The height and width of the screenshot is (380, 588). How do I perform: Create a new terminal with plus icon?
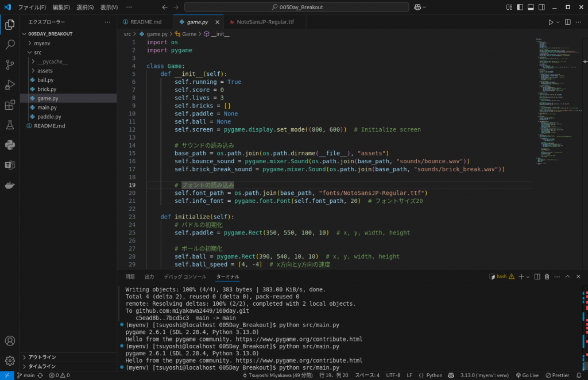521,277
